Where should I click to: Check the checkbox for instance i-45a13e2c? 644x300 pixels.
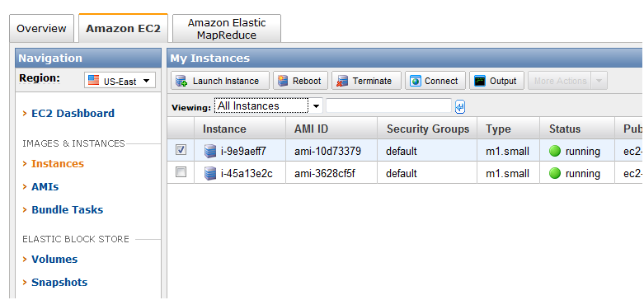[x=181, y=172]
